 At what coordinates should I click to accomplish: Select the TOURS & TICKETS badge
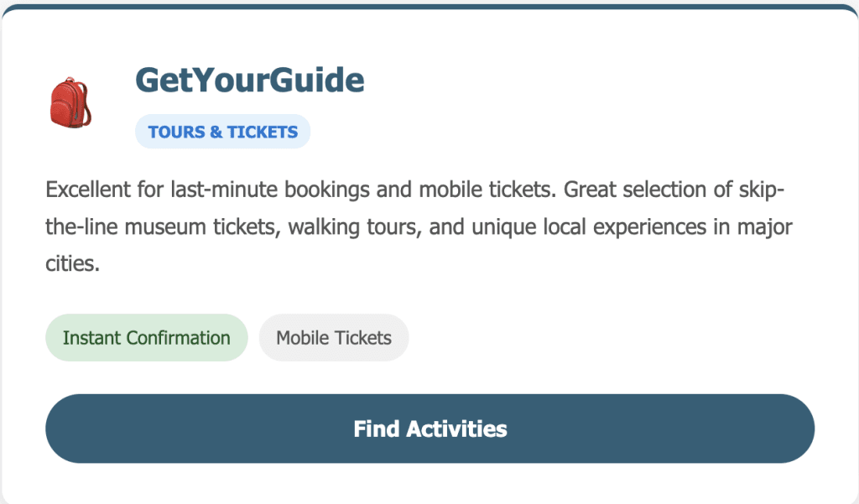(222, 132)
